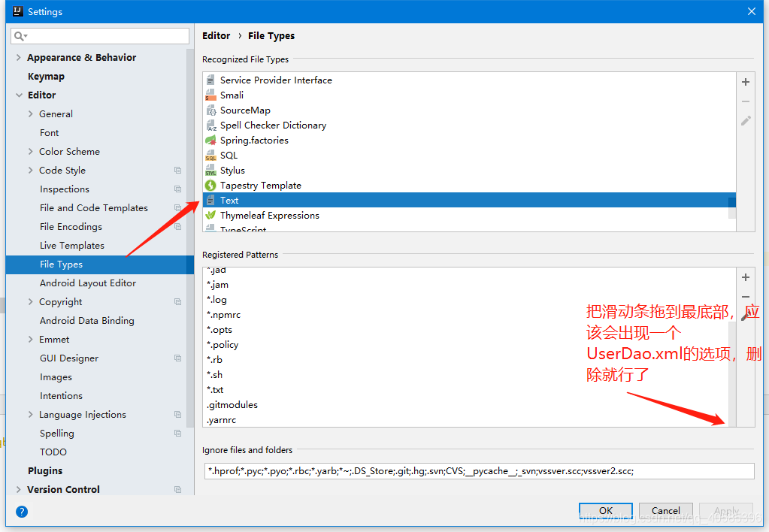Viewport: 769px width, 532px height.
Task: Open the Plugins settings page
Action: [x=45, y=470]
